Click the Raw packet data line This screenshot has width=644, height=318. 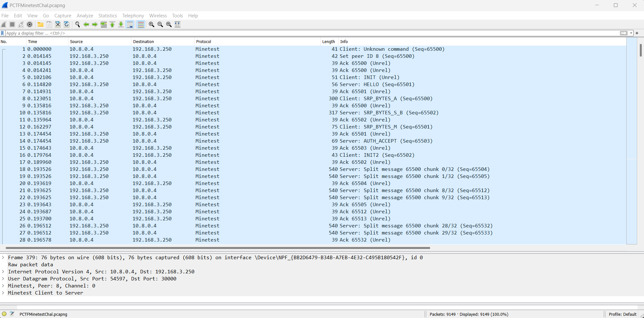31,264
